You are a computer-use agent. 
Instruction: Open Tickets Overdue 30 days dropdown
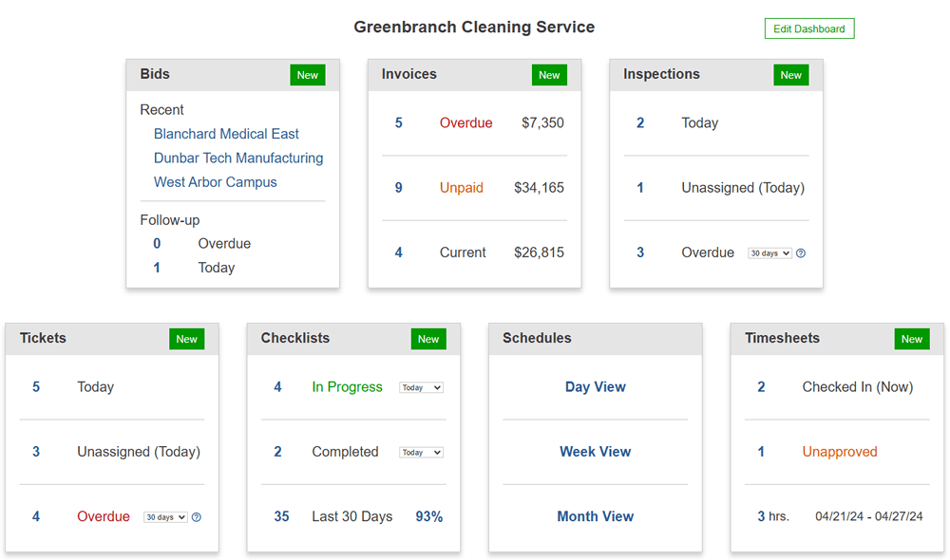coord(165,517)
